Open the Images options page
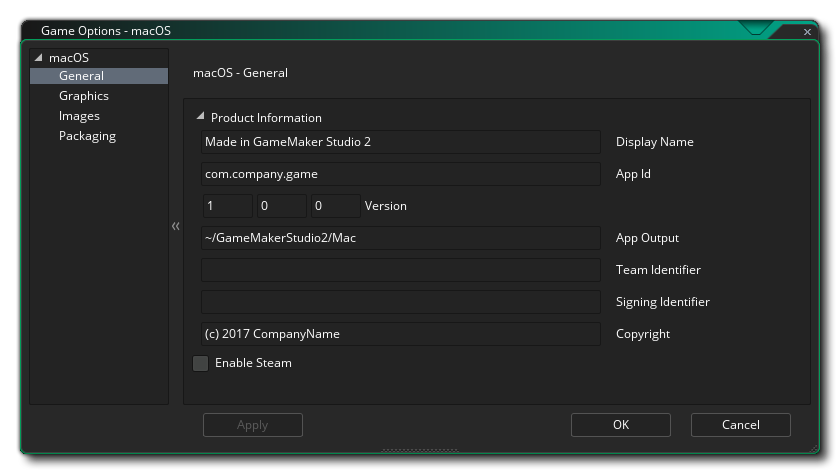The height and width of the screenshot is (474, 840). pos(79,116)
